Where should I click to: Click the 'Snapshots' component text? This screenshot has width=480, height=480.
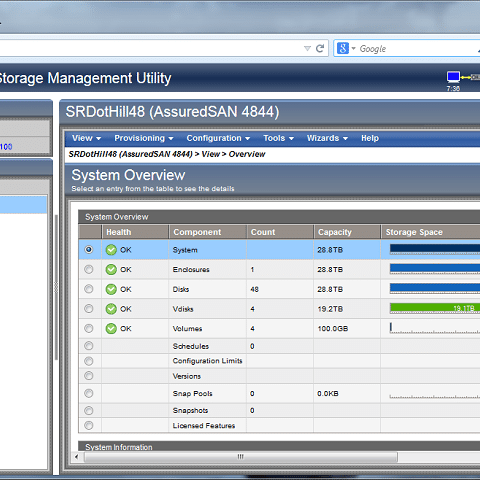point(190,411)
